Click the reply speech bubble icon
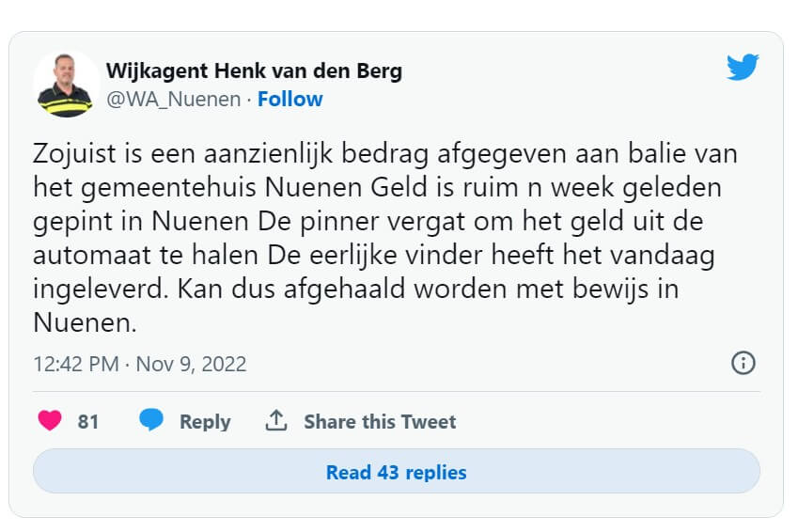 (x=151, y=421)
